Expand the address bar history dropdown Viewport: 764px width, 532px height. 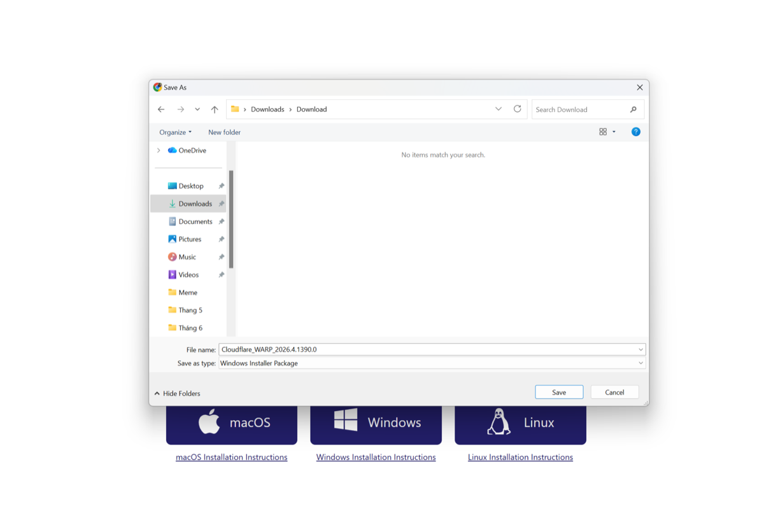(x=499, y=109)
